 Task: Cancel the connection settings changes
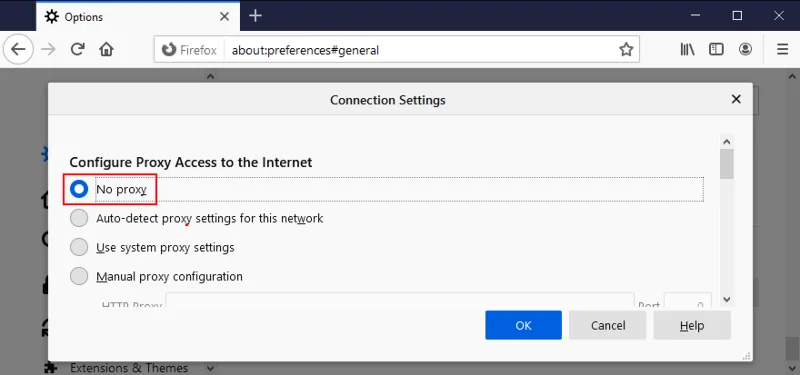tap(608, 326)
